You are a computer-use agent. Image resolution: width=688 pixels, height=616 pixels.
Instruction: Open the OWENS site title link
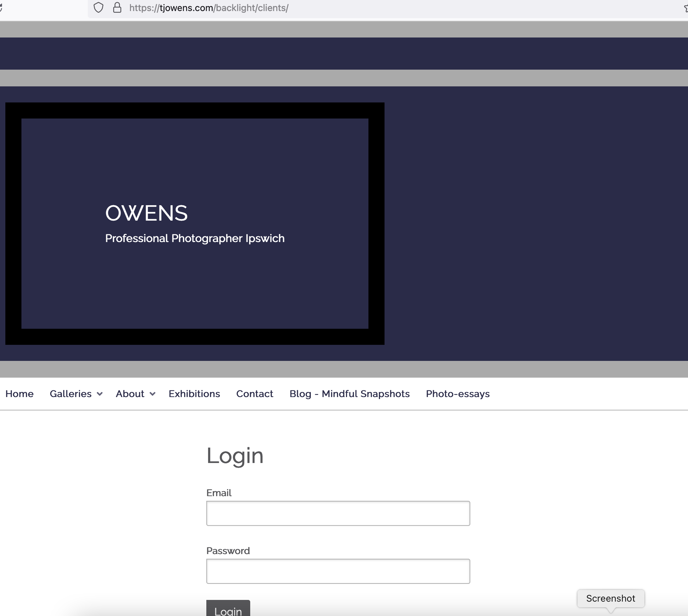(x=146, y=213)
